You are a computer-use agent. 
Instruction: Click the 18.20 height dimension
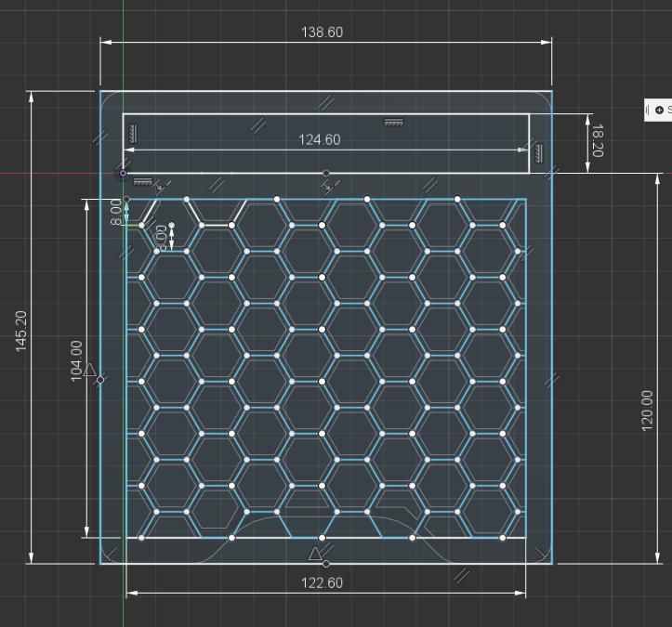(x=597, y=140)
